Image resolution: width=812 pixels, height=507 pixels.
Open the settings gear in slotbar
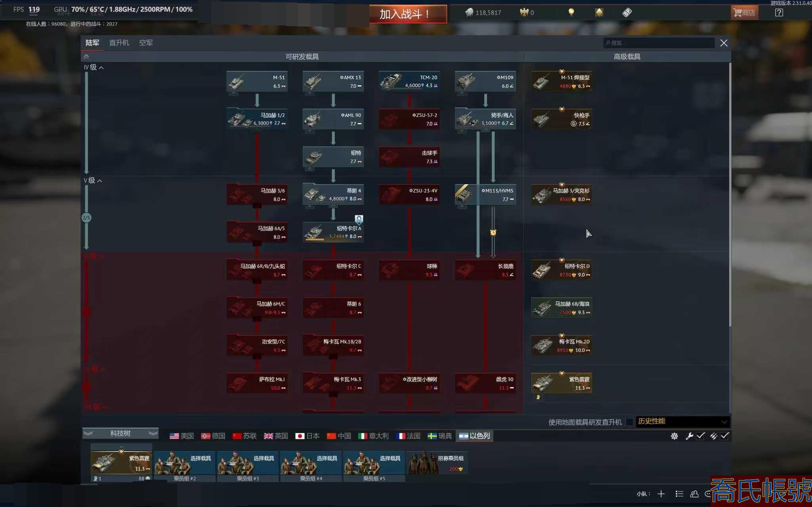(674, 436)
